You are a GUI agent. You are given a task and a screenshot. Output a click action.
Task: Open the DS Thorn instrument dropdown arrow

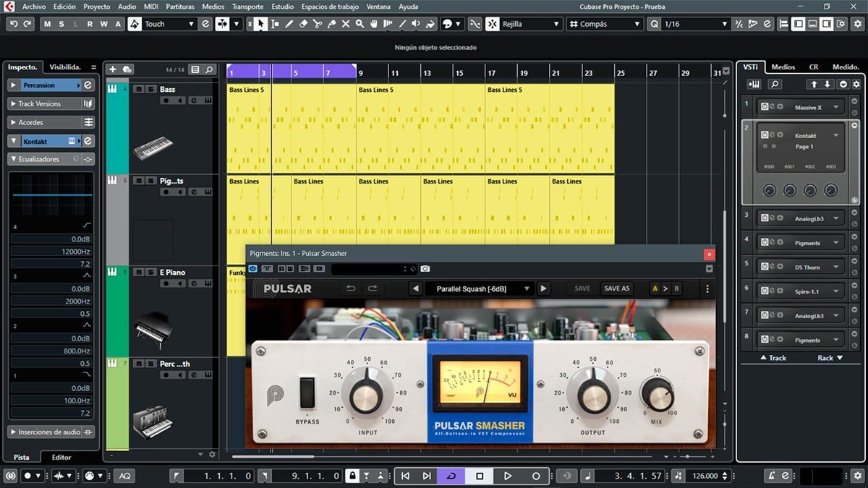836,267
